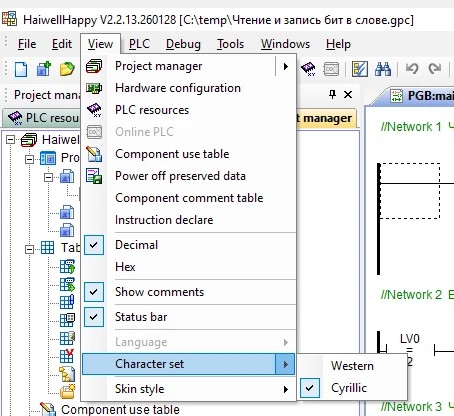454x416 pixels.
Task: Click the PLC chip icon in toolbar
Action: tap(308, 69)
